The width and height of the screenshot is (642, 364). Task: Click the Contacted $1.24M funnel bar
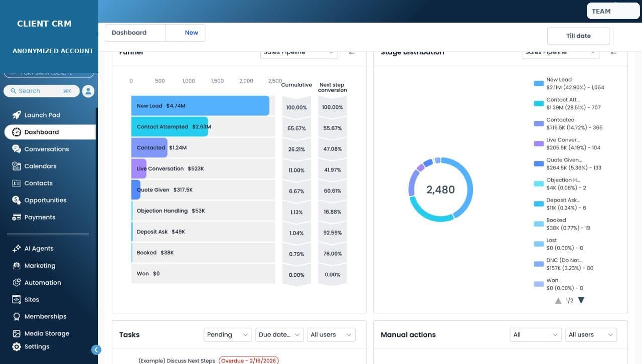coord(149,148)
